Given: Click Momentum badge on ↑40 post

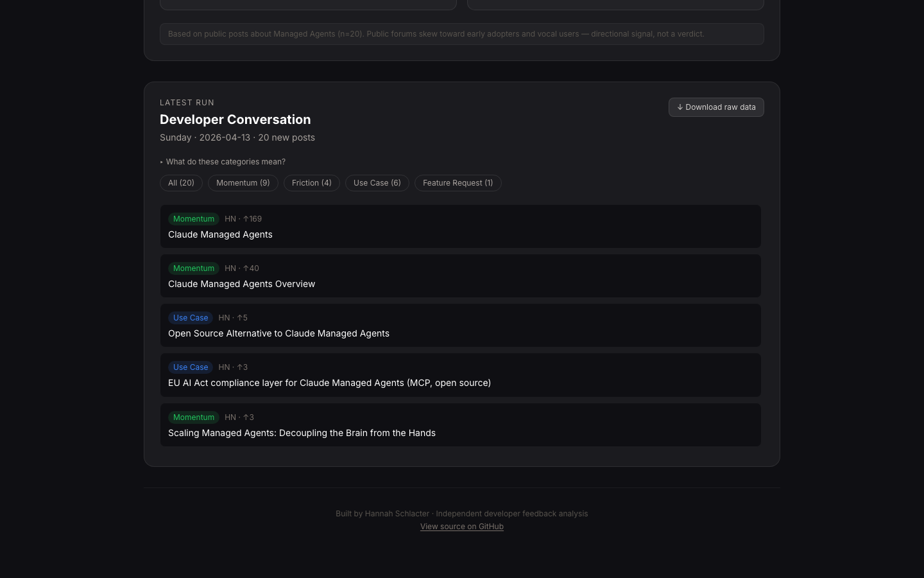Looking at the screenshot, I should pos(194,268).
